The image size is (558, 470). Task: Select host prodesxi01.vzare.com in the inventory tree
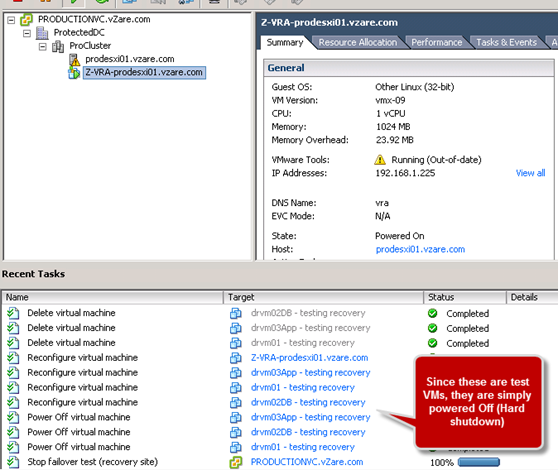click(x=130, y=59)
